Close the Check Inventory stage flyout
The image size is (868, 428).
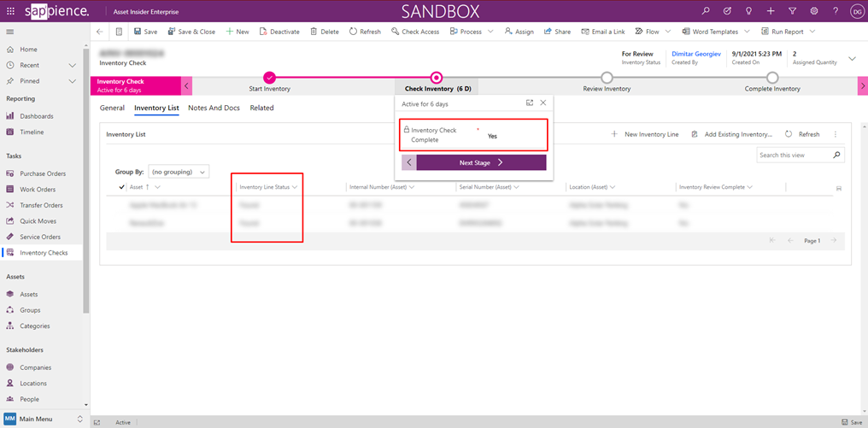(x=543, y=103)
